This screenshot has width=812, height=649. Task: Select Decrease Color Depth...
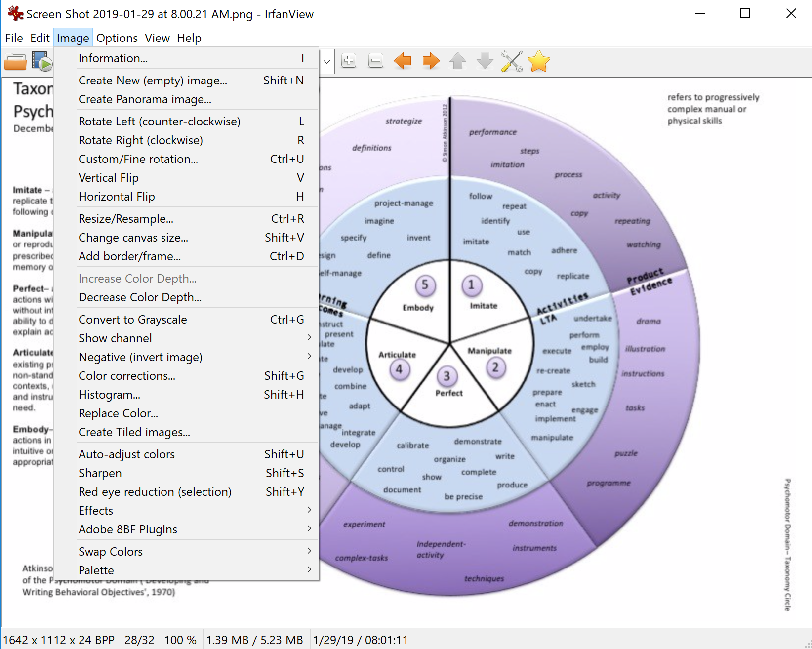pyautogui.click(x=186, y=297)
